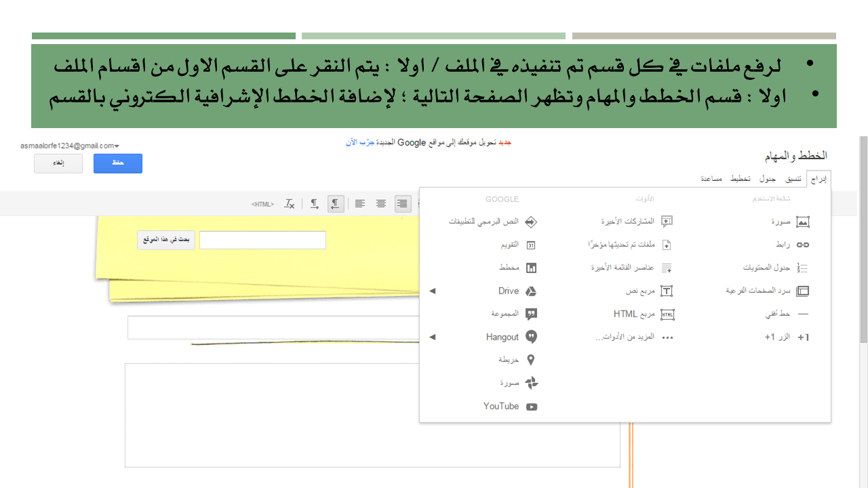Expand the Drive submenu arrow
This screenshot has height=488, width=868.
433,291
